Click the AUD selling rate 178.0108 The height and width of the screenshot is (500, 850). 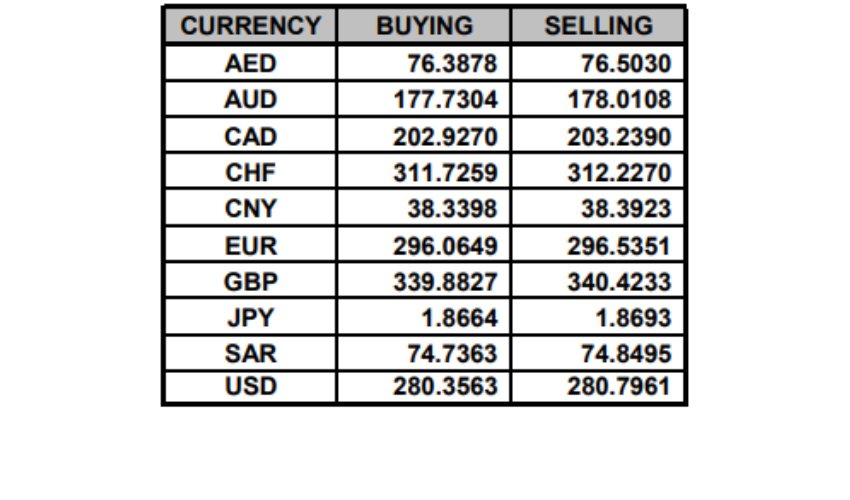(x=618, y=101)
